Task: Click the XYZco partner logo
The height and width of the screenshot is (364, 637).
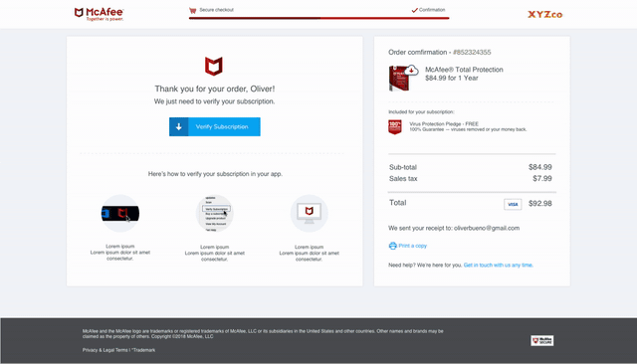Action: (x=544, y=15)
